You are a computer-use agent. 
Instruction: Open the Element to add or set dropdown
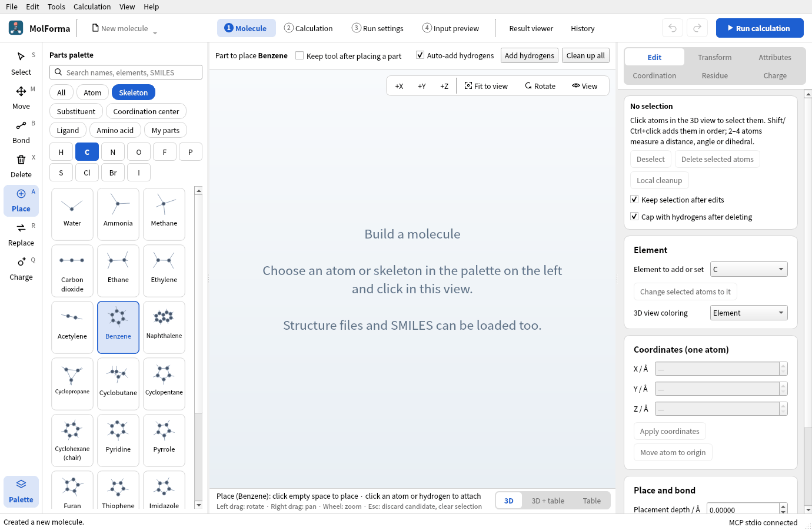(748, 269)
